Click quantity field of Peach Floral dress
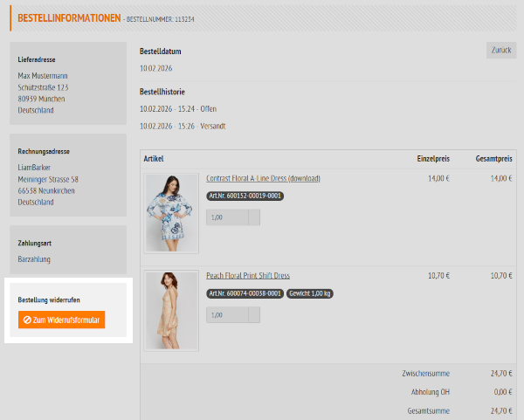This screenshot has height=420, width=524. click(x=227, y=315)
